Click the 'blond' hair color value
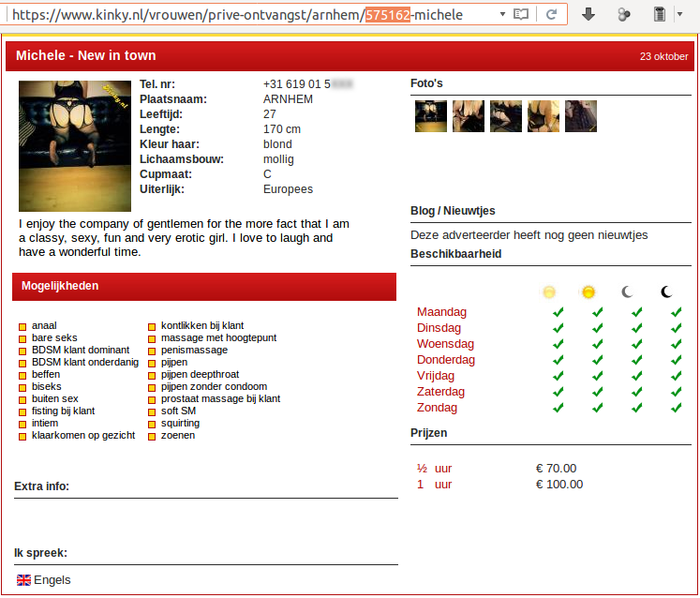The image size is (700, 598). tap(277, 144)
